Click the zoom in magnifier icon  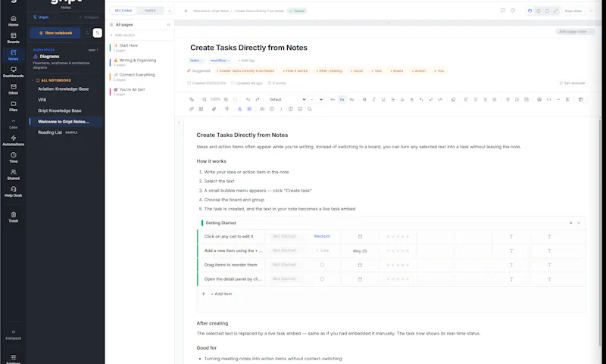click(x=226, y=100)
